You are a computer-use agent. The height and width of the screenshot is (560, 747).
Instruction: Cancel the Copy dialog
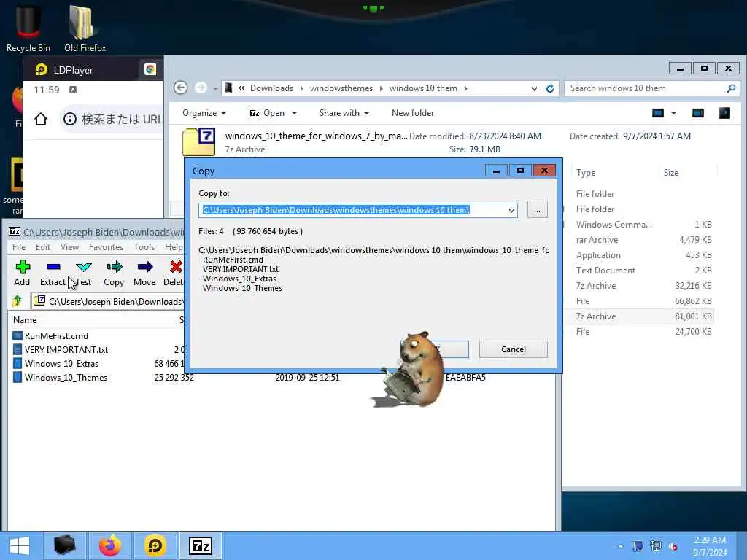[513, 349]
